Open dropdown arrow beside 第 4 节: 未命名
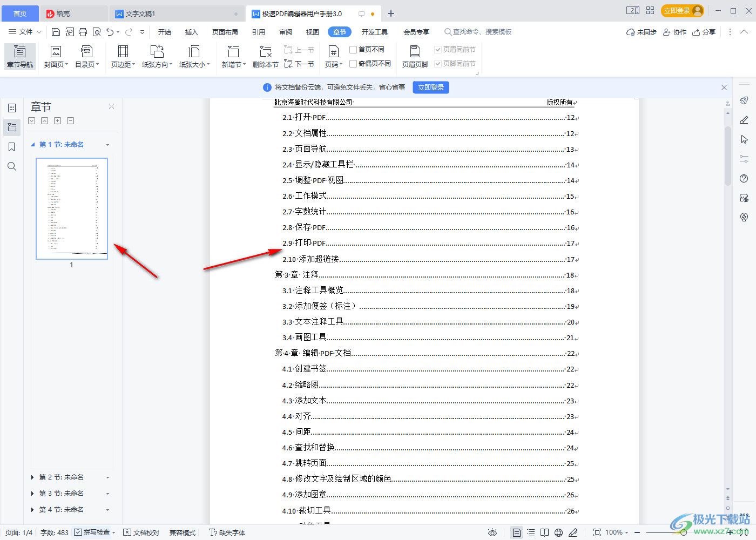 108,510
